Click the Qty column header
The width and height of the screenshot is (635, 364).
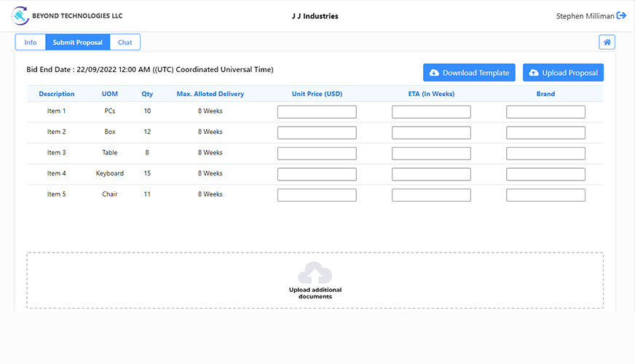[x=147, y=94]
